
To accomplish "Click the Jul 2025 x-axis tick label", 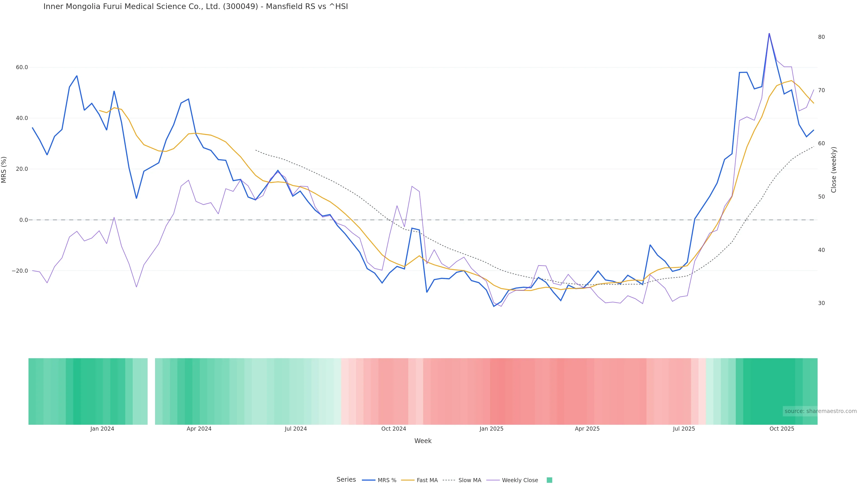I will coord(684,429).
